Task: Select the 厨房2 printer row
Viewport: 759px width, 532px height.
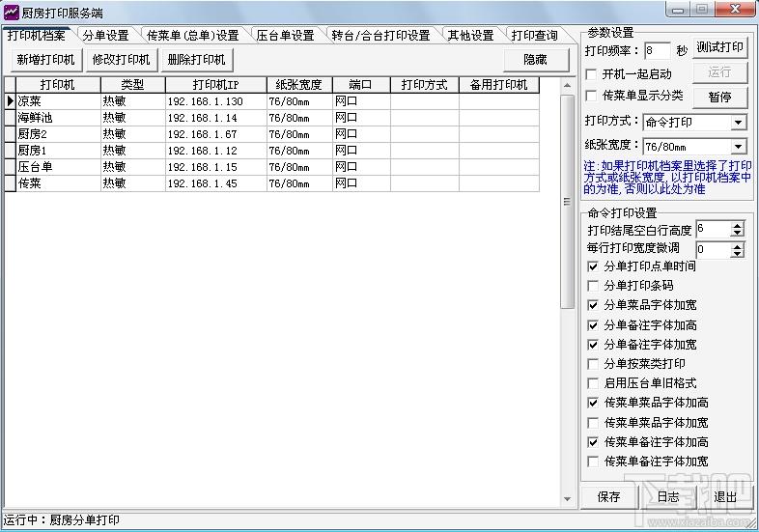Action: pyautogui.click(x=272, y=134)
